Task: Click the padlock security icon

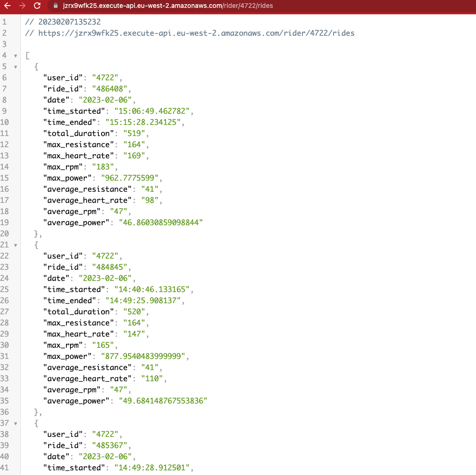Action: tap(55, 7)
